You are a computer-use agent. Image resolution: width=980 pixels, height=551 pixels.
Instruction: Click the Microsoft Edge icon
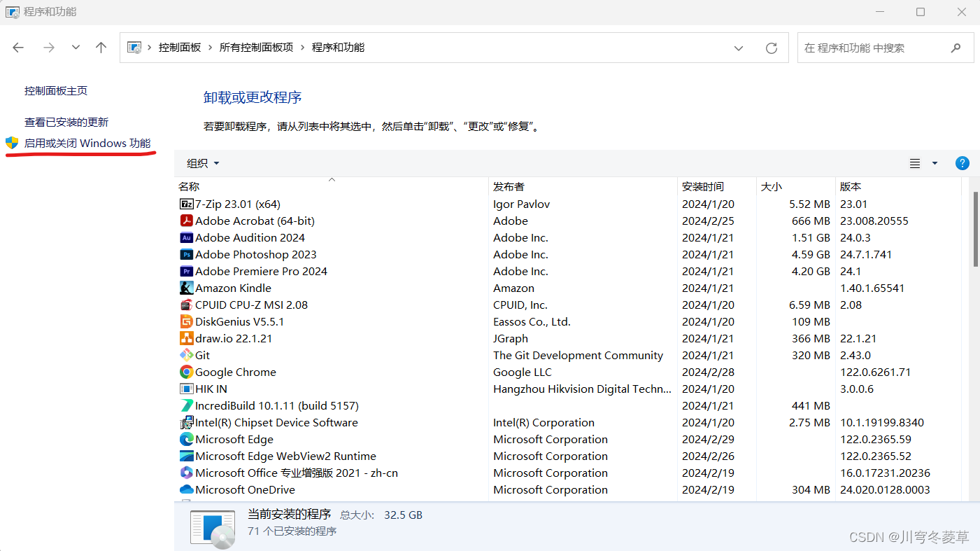point(186,440)
